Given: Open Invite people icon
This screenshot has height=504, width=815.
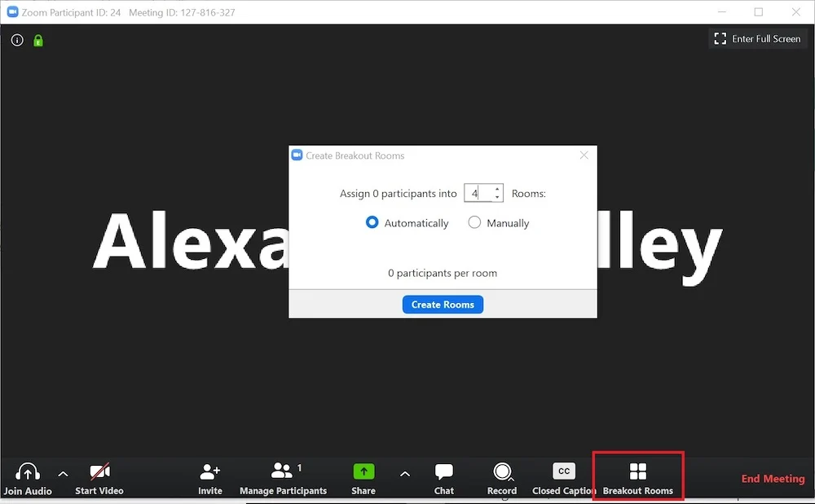Looking at the screenshot, I should [x=210, y=471].
